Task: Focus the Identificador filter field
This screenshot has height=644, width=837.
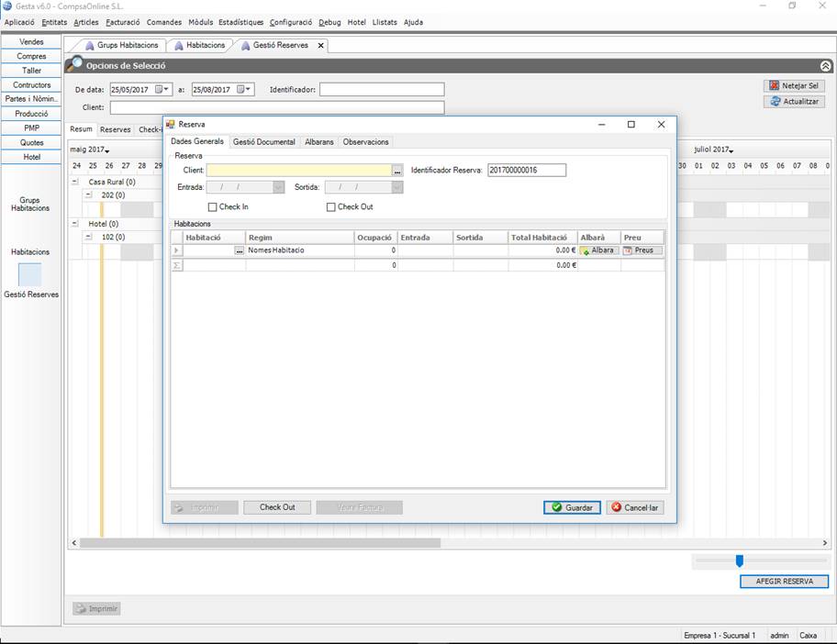Action: (382, 90)
